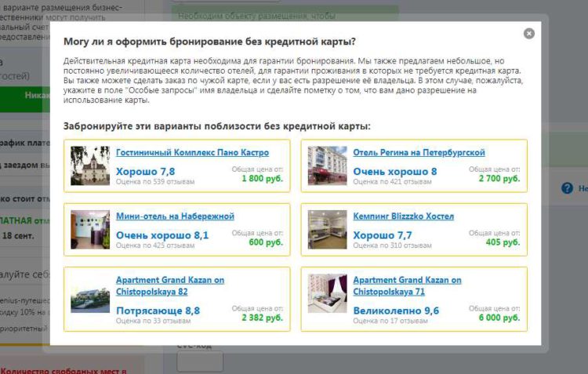This screenshot has width=588, height=374.
Task: Click heading Могу ли я оформить бронирование
Action: point(209,42)
